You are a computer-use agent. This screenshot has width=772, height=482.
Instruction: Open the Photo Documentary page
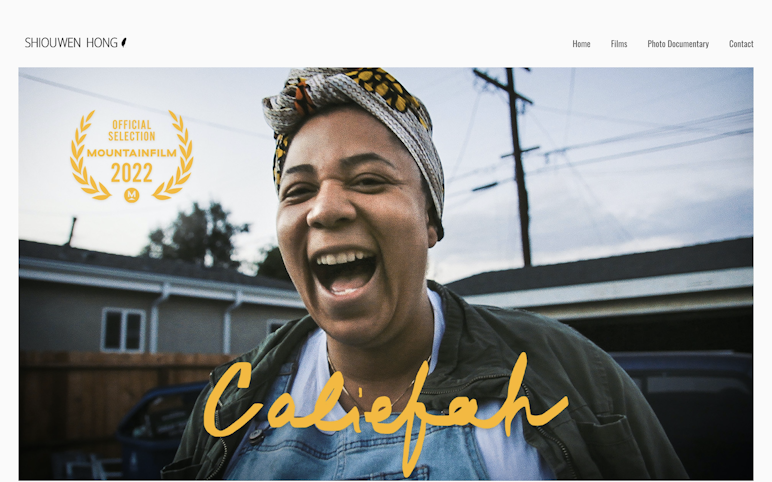point(678,44)
